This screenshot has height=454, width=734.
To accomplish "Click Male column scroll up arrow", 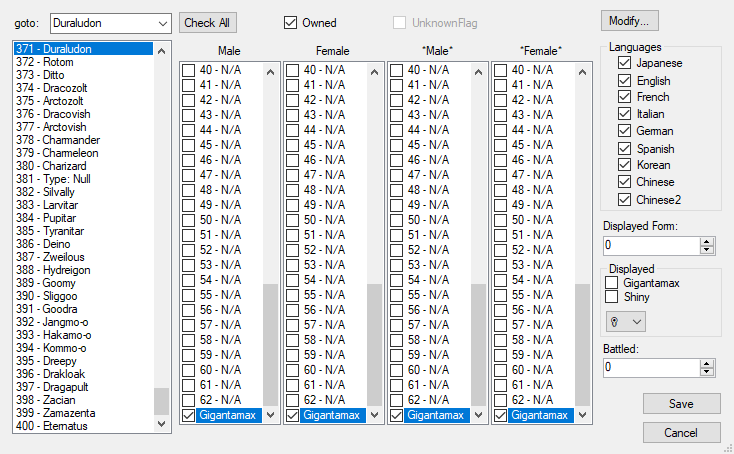I will pyautogui.click(x=271, y=72).
